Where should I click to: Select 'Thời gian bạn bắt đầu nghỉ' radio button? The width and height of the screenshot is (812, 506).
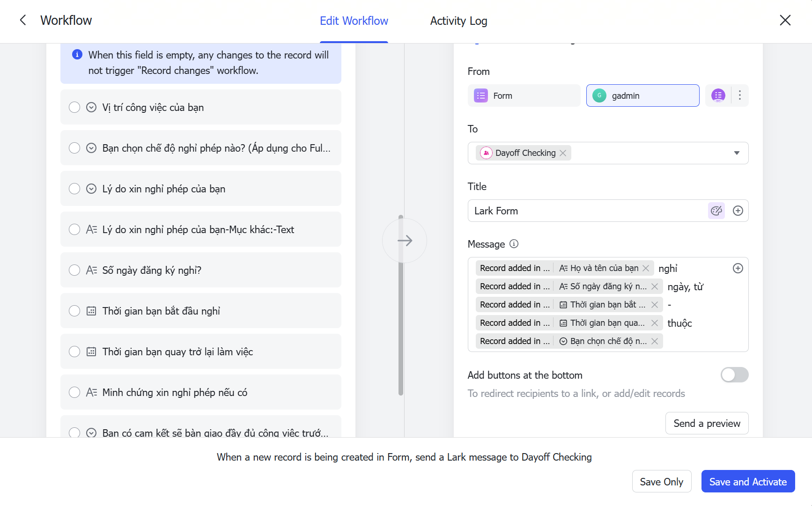(74, 311)
